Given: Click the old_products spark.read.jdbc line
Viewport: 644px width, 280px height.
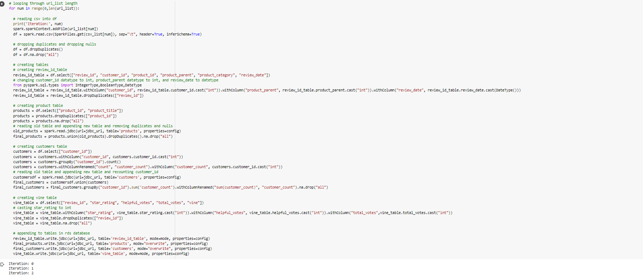Looking at the screenshot, I should [97, 131].
